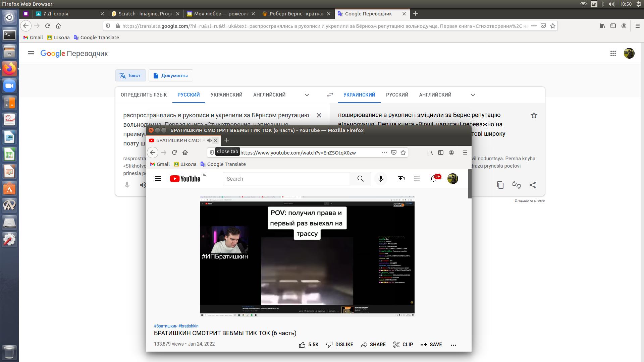Mute the YouTube tab audio icon
644x362 pixels.
[209, 140]
